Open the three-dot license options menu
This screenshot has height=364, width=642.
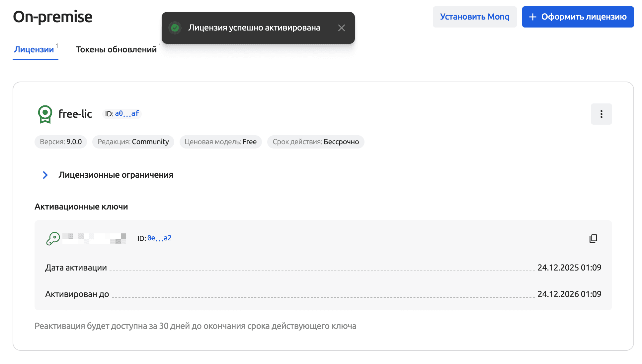[x=601, y=114]
